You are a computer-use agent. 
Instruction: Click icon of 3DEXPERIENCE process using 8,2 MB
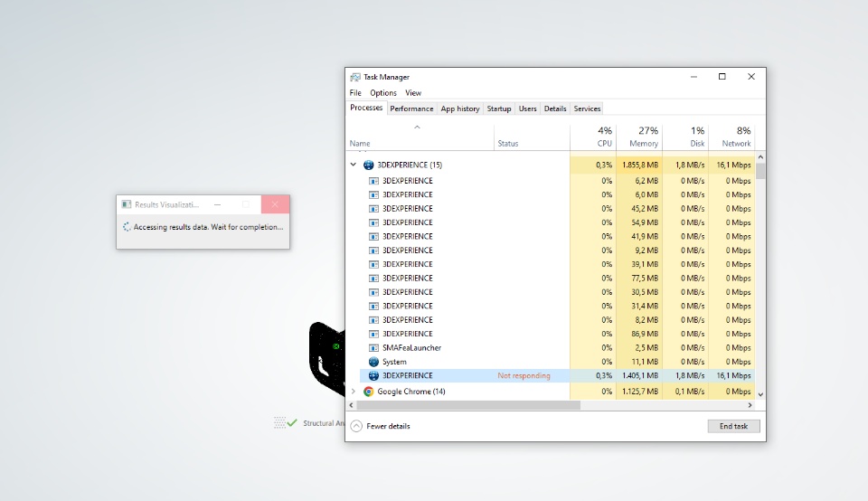tap(373, 320)
